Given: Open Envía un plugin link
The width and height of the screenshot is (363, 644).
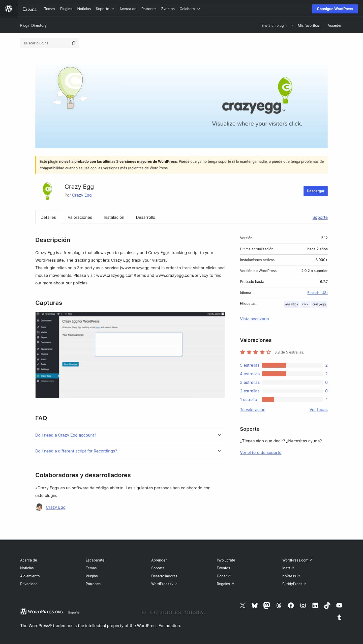Looking at the screenshot, I should 274,25.
